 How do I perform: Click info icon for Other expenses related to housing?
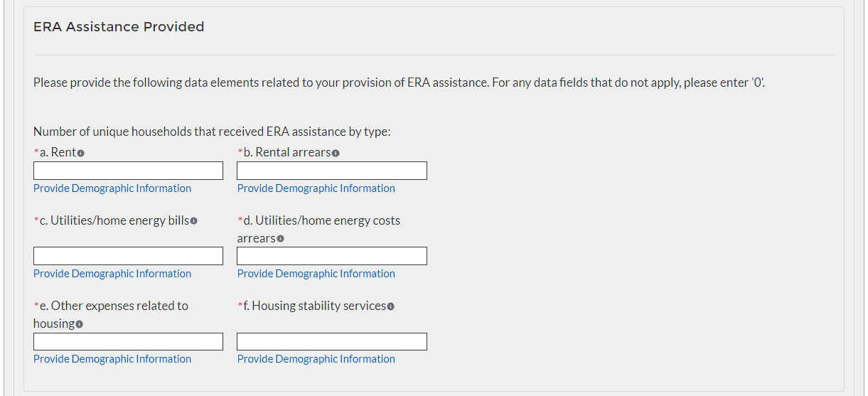click(x=80, y=324)
